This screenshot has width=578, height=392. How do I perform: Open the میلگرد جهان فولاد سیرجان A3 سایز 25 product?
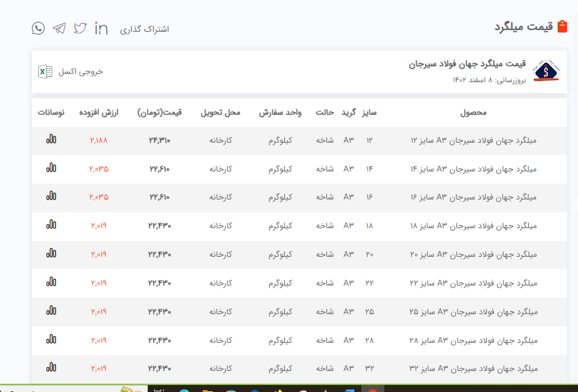tap(473, 312)
